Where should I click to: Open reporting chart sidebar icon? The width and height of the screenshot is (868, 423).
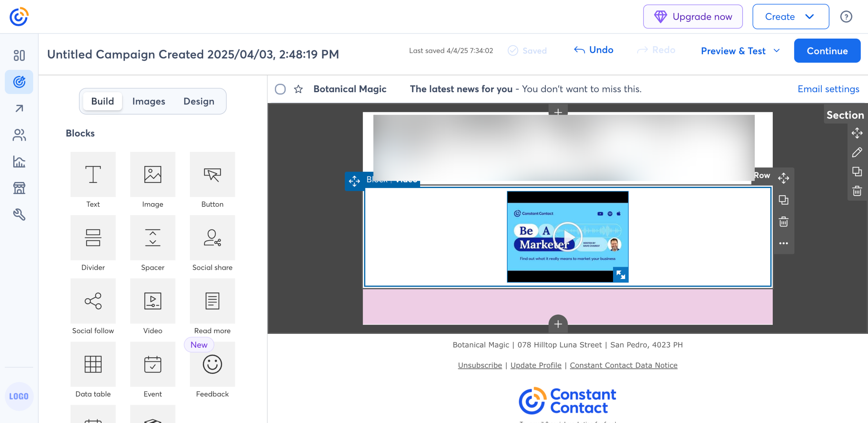(19, 161)
